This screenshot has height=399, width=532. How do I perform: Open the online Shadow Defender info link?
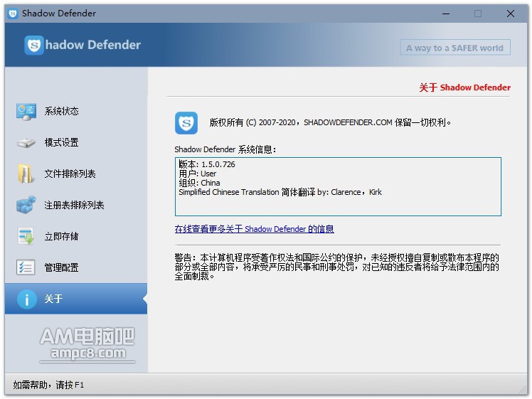(254, 229)
